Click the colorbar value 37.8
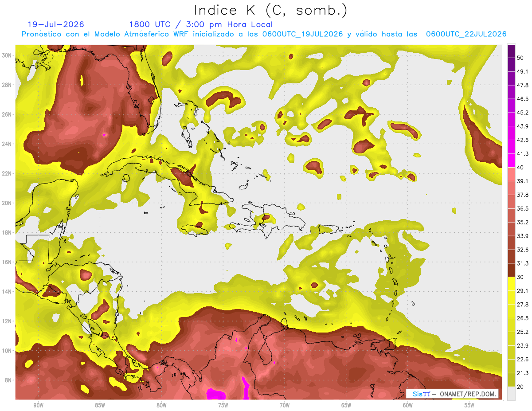Screen dimensions: 532x411 click(x=522, y=195)
